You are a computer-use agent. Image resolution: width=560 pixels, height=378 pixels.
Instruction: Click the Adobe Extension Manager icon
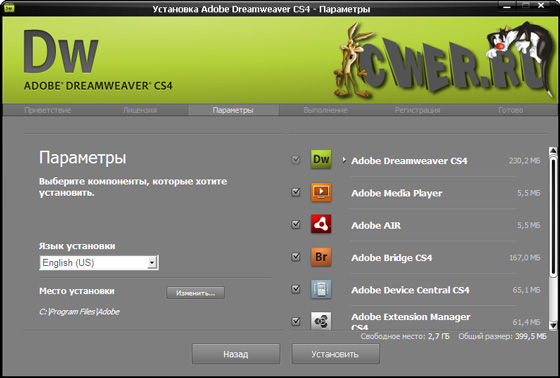[321, 320]
